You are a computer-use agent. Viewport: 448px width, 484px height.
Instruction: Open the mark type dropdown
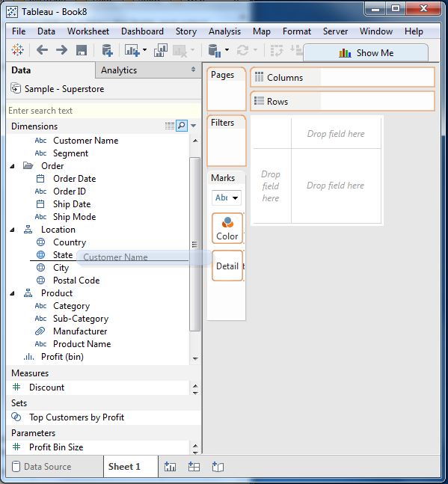pyautogui.click(x=227, y=197)
